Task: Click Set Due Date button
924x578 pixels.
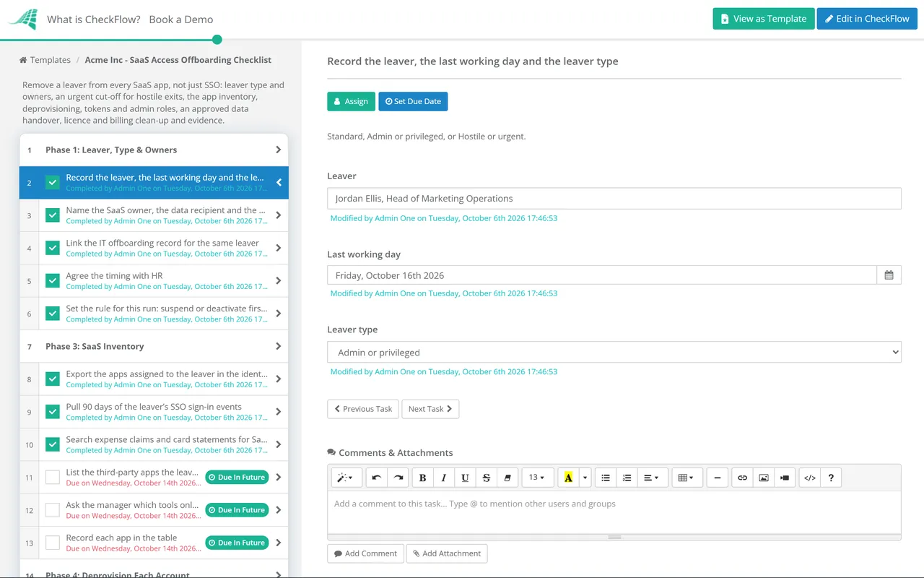Action: [x=413, y=101]
